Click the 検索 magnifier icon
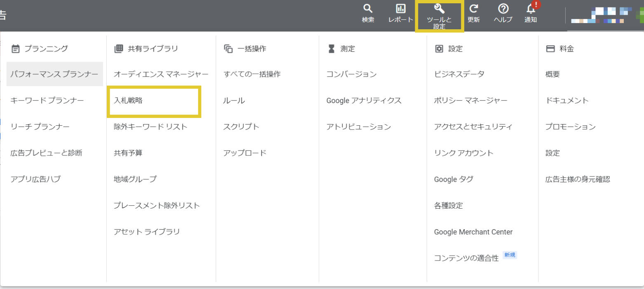 point(368,9)
